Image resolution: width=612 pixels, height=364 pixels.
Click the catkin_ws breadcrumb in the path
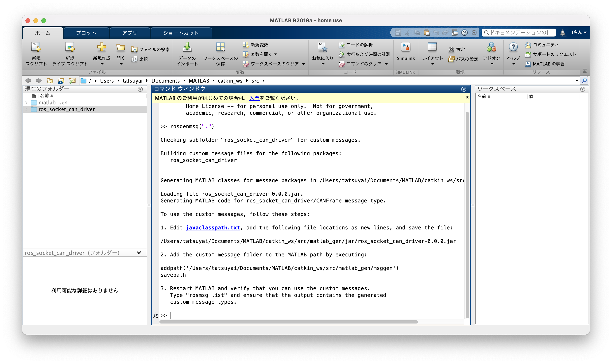[230, 81]
